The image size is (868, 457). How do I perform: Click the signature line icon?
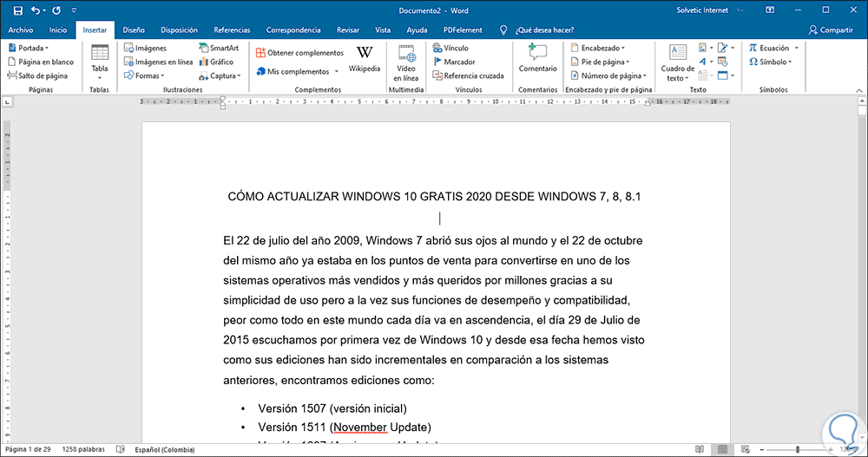pos(722,48)
